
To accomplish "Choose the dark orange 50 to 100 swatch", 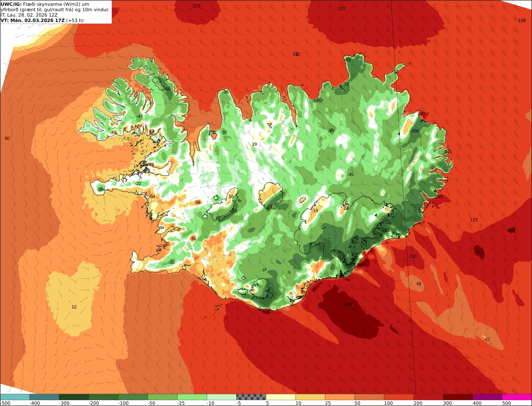I will click(369, 397).
